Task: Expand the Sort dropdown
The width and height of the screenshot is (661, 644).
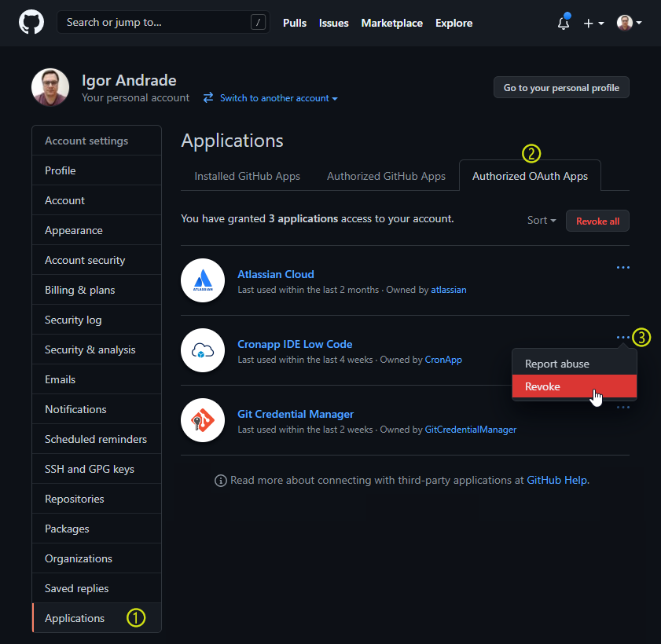Action: coord(542,220)
